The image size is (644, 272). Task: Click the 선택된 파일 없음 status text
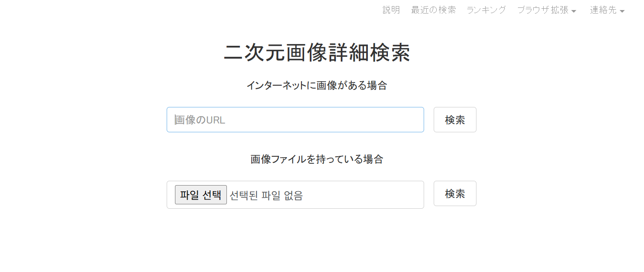[266, 196]
